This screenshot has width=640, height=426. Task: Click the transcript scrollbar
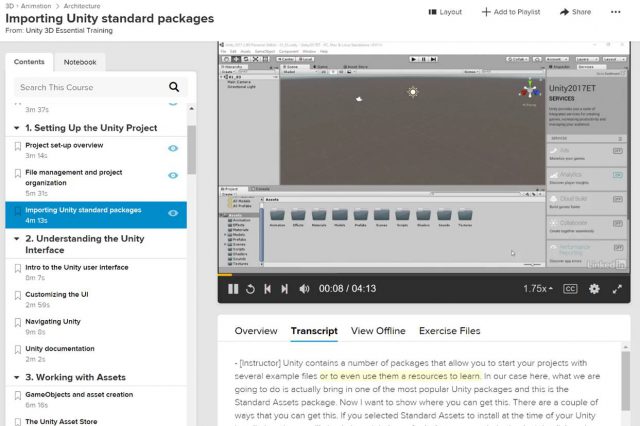coord(625,380)
